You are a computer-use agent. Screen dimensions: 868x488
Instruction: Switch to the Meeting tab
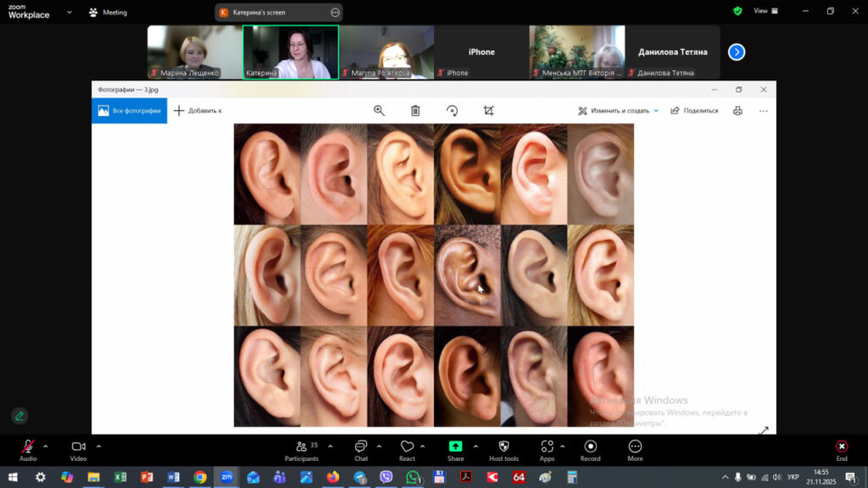(108, 13)
